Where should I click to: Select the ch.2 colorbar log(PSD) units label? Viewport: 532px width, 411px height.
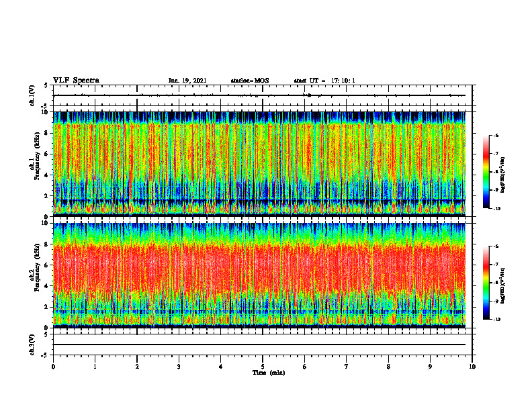coord(503,286)
